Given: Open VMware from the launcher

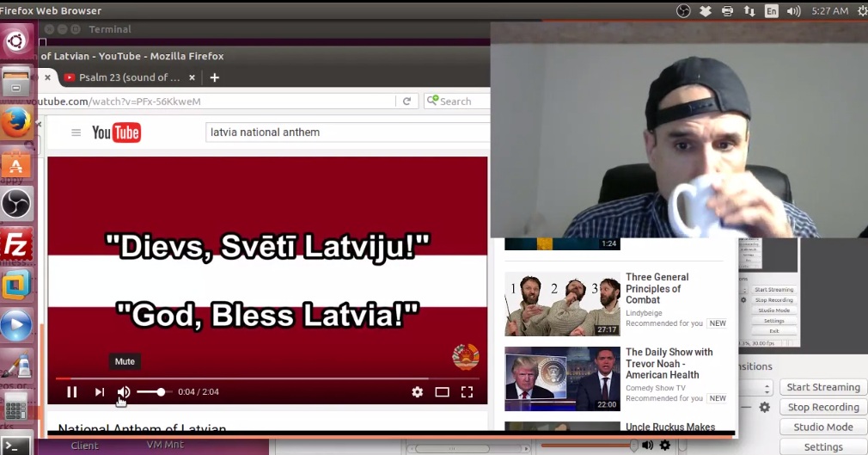Looking at the screenshot, I should point(15,286).
